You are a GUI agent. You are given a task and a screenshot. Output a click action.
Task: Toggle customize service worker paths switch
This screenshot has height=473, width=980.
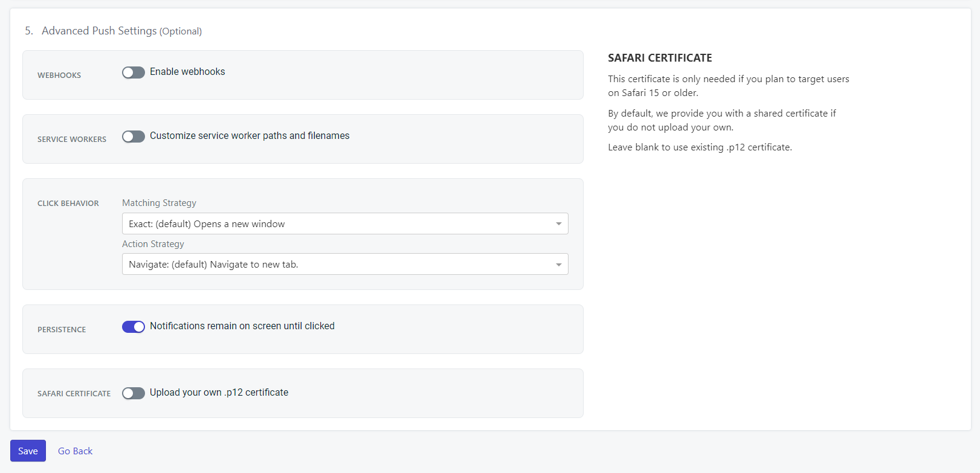134,137
